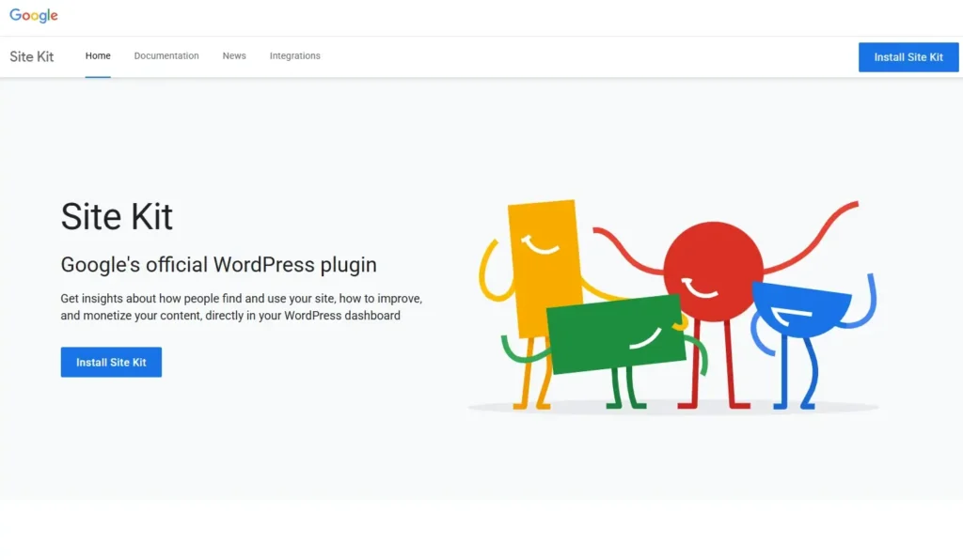
Task: Click the "Get insights about how people" paragraph
Action: pyautogui.click(x=242, y=306)
